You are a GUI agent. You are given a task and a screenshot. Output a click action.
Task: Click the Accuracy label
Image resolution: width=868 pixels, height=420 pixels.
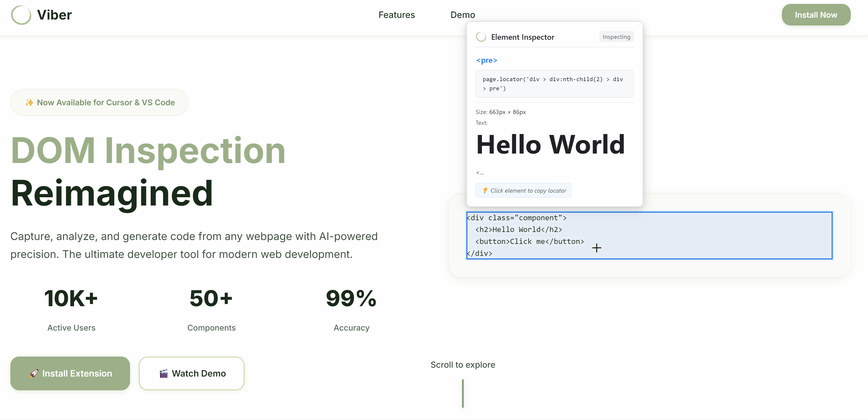[x=351, y=328]
